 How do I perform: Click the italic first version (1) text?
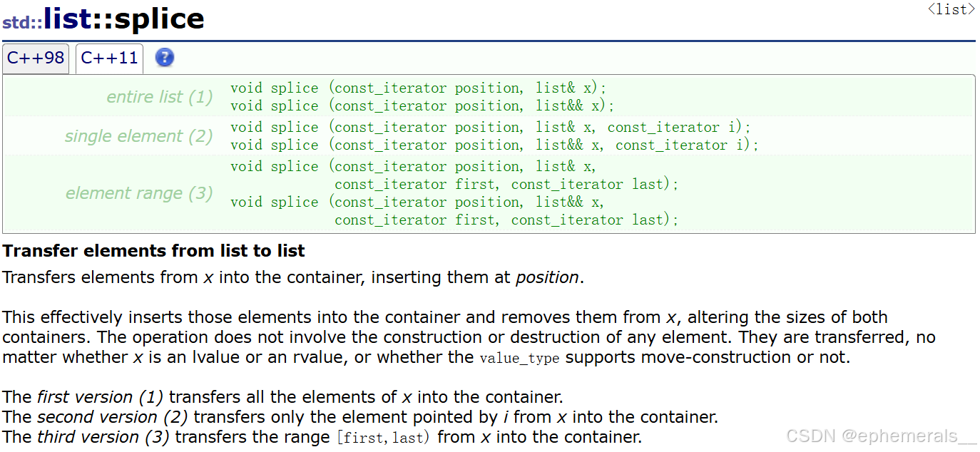pyautogui.click(x=101, y=397)
